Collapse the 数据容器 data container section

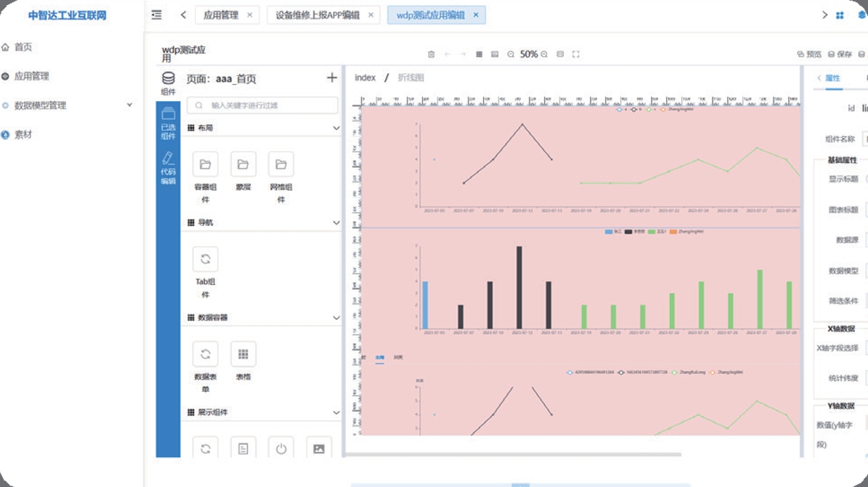coord(336,318)
